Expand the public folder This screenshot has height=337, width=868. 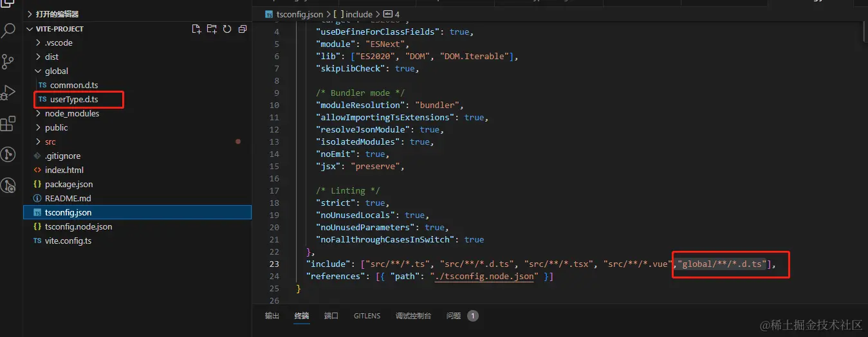point(57,128)
